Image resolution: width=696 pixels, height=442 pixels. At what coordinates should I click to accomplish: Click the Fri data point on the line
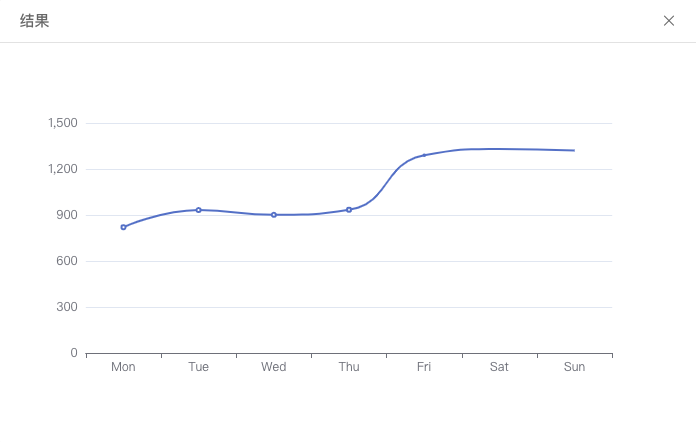424,155
